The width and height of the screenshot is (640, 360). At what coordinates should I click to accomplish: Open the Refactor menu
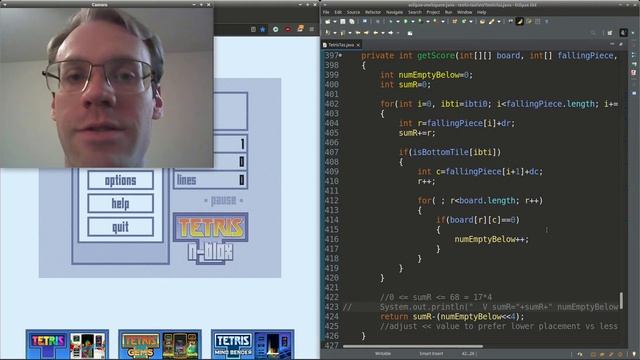coord(373,12)
